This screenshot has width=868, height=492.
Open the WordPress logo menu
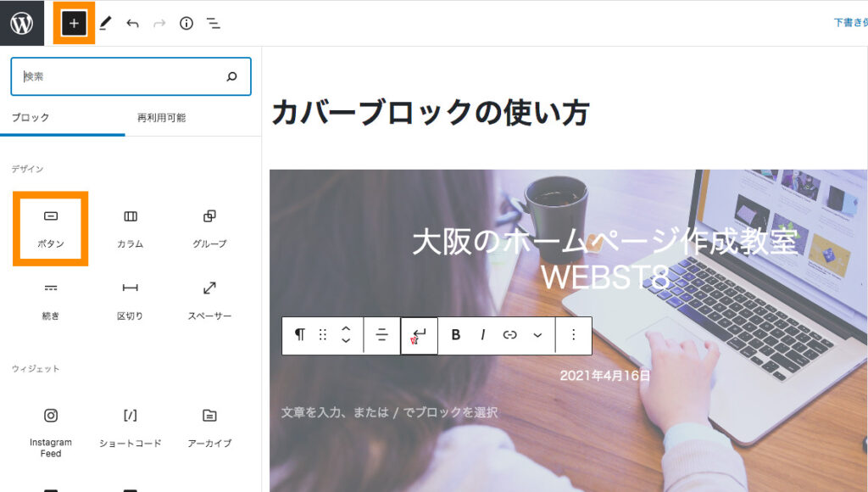click(21, 23)
